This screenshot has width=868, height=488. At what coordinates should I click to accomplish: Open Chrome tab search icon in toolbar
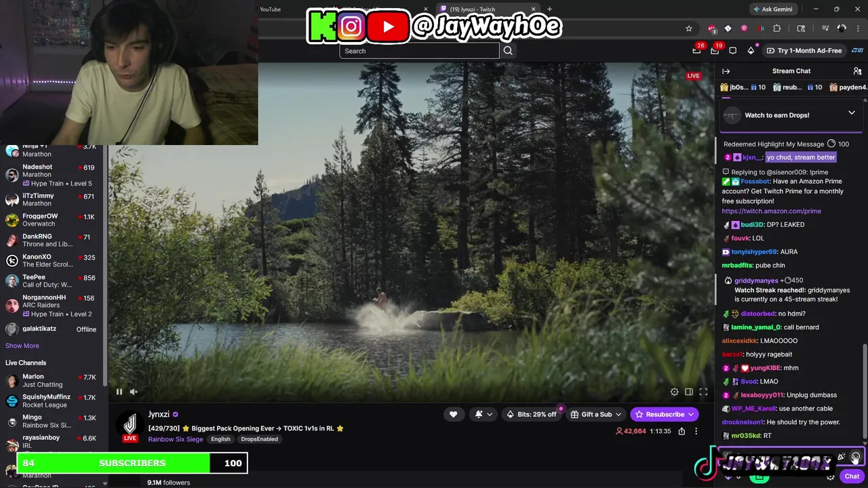point(801,28)
